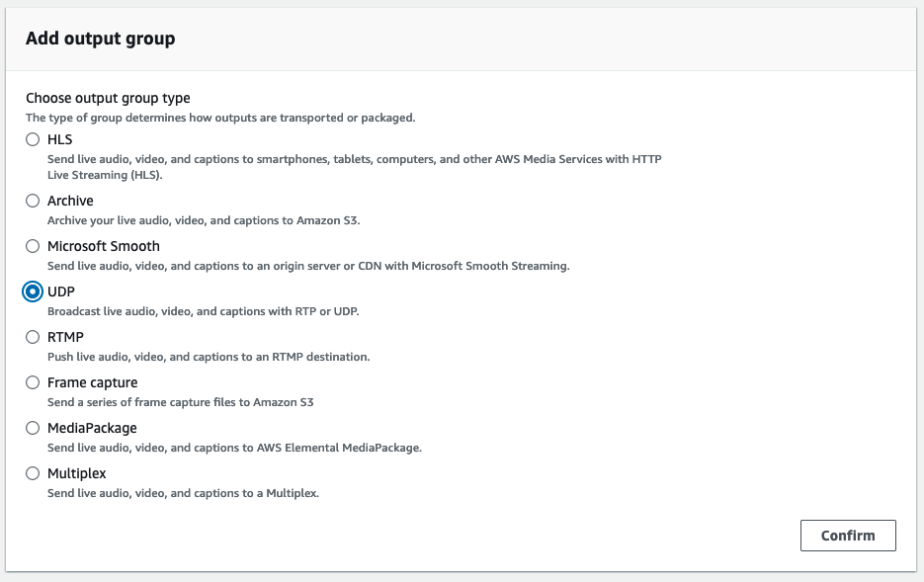This screenshot has height=582, width=924.
Task: Click the 'RTMP' option label text
Action: pos(65,337)
